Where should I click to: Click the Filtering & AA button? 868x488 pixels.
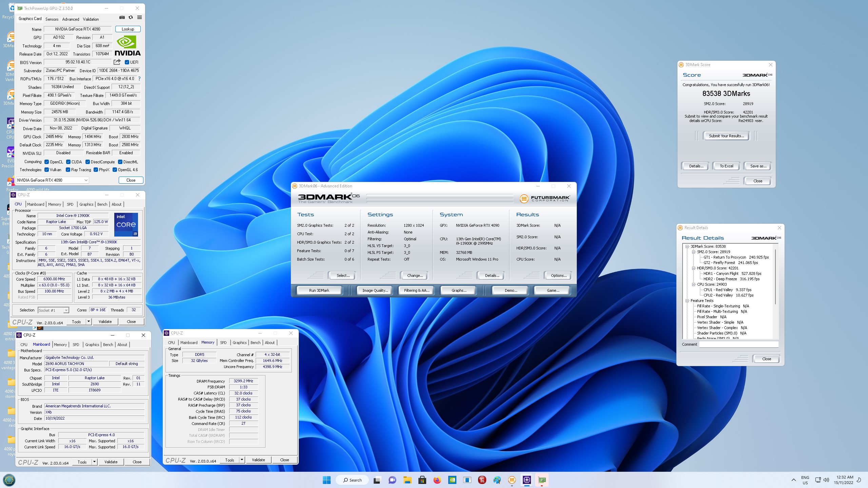[x=416, y=290]
